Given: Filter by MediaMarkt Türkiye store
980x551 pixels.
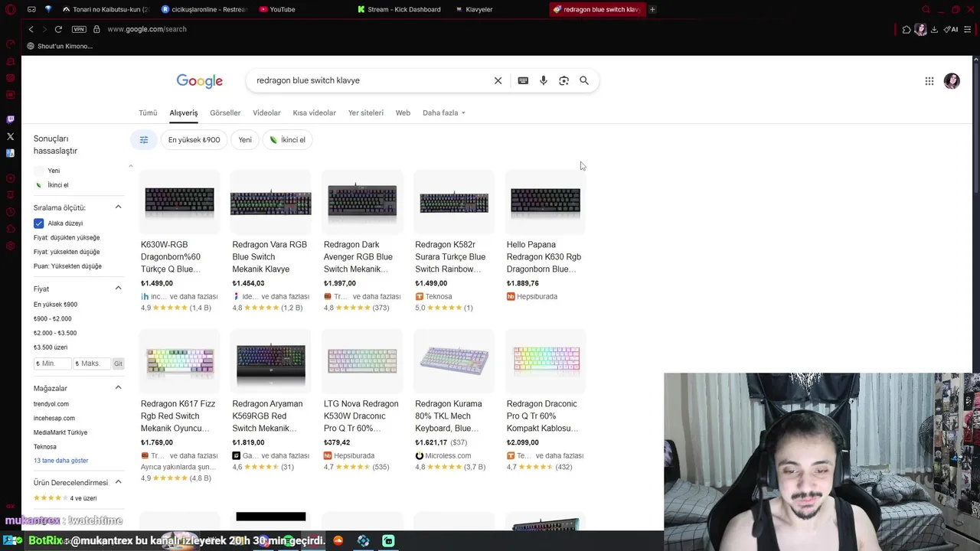Looking at the screenshot, I should click(x=60, y=432).
